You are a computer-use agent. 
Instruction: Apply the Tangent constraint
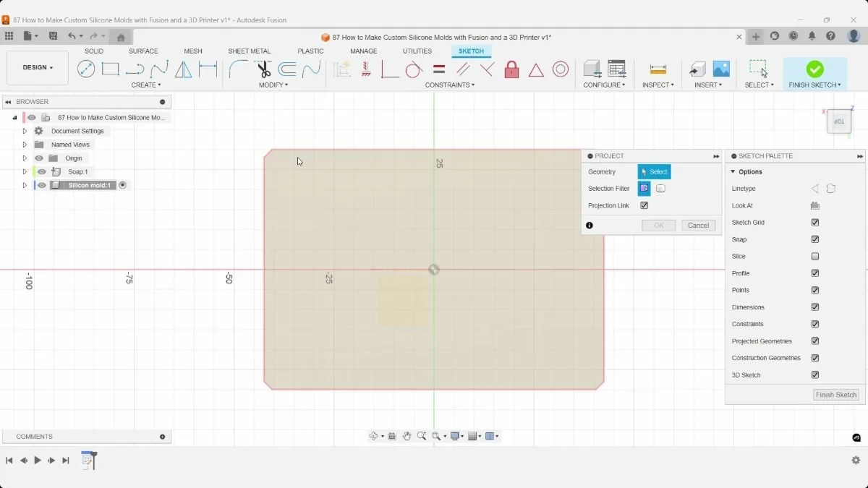point(414,69)
